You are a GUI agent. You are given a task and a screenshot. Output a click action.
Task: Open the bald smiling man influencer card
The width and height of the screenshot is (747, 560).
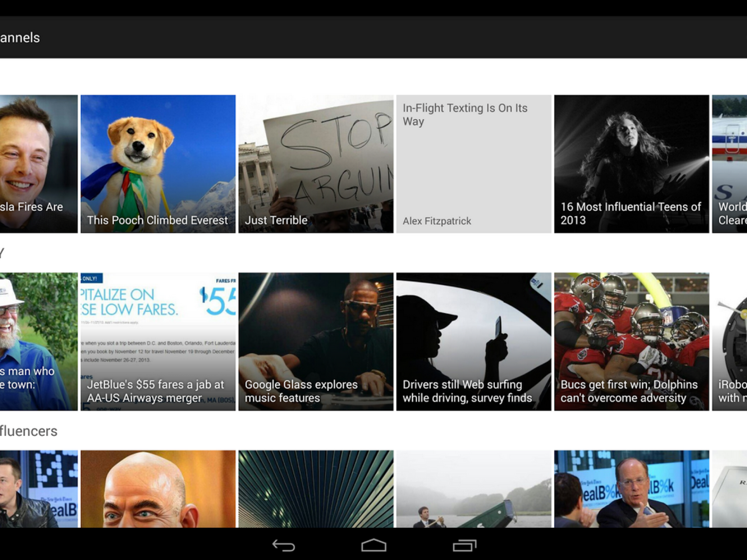coord(158,489)
